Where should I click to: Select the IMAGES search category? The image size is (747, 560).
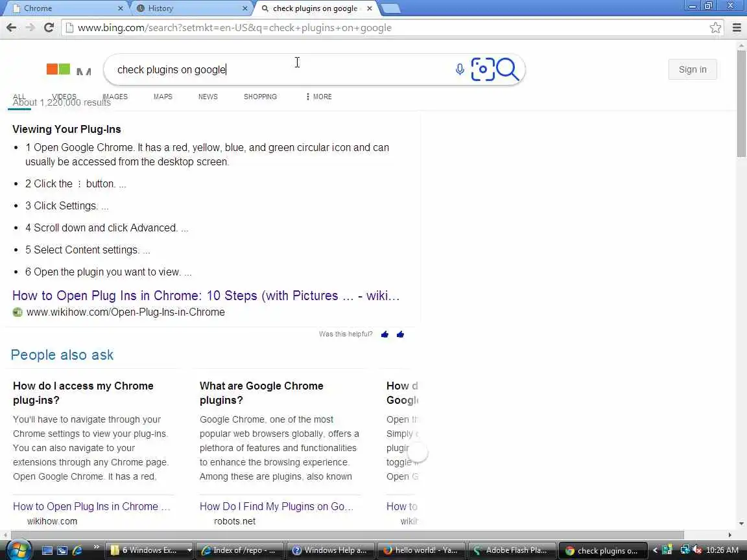(115, 97)
